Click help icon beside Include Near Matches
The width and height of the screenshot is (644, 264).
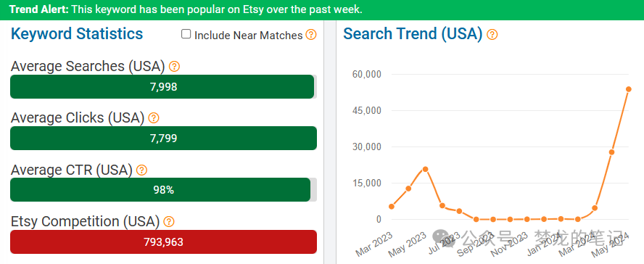[311, 35]
